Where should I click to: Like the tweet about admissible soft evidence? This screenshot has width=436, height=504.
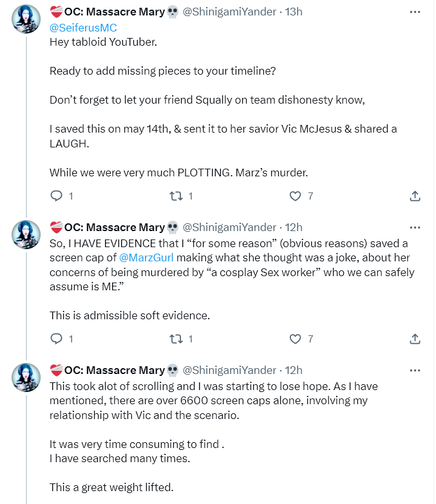[x=296, y=339]
